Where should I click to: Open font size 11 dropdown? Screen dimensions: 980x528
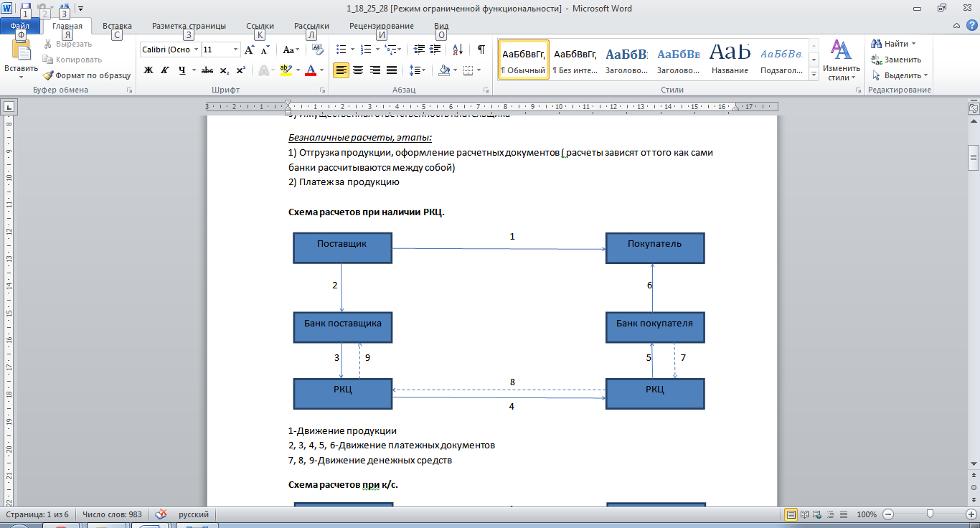point(236,49)
